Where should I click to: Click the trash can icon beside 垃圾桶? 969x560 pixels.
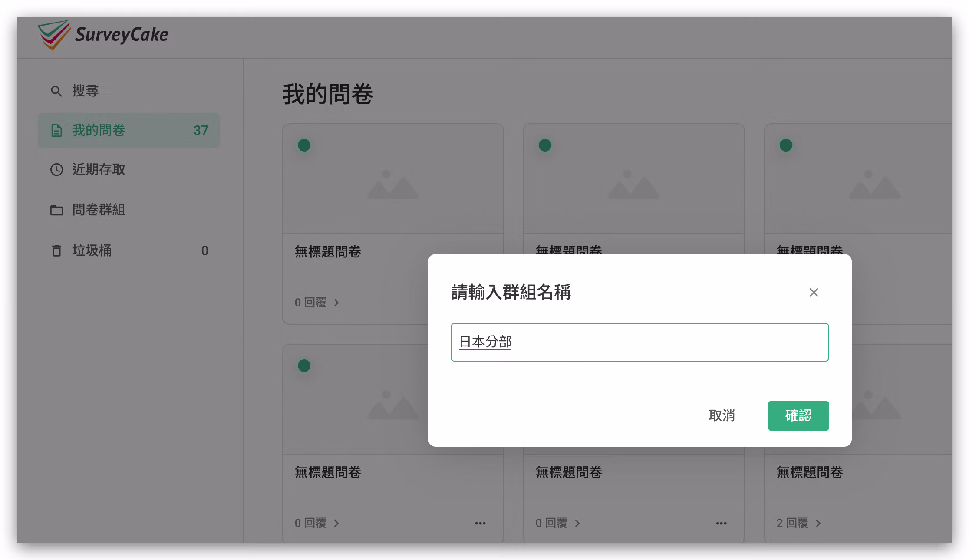coord(56,250)
